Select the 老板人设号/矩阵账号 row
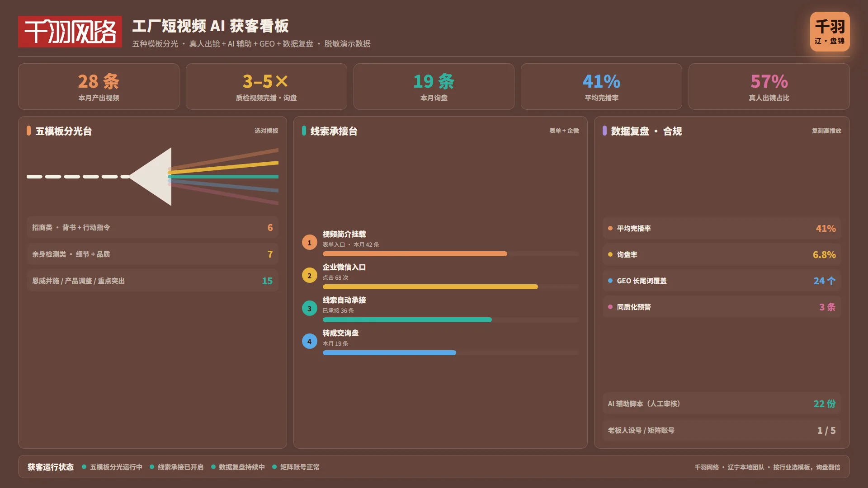868x488 pixels. point(722,430)
